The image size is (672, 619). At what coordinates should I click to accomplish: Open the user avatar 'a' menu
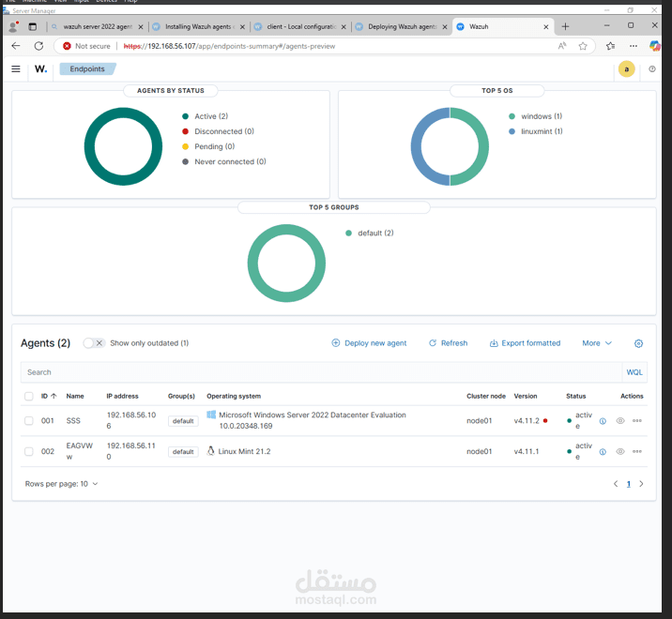(x=626, y=69)
